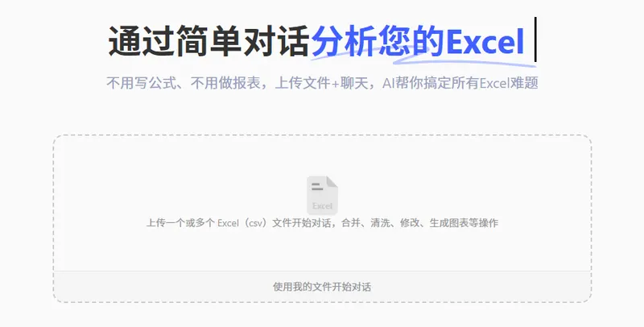Viewport: 644px width, 327px height.
Task: Click the blue 分析您的 heading text
Action: tap(378, 41)
